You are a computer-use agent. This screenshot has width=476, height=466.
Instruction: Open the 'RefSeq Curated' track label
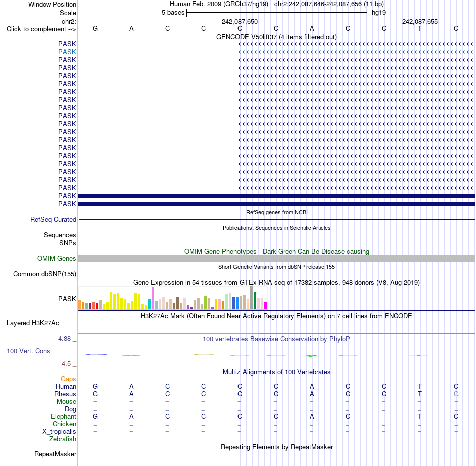(53, 220)
